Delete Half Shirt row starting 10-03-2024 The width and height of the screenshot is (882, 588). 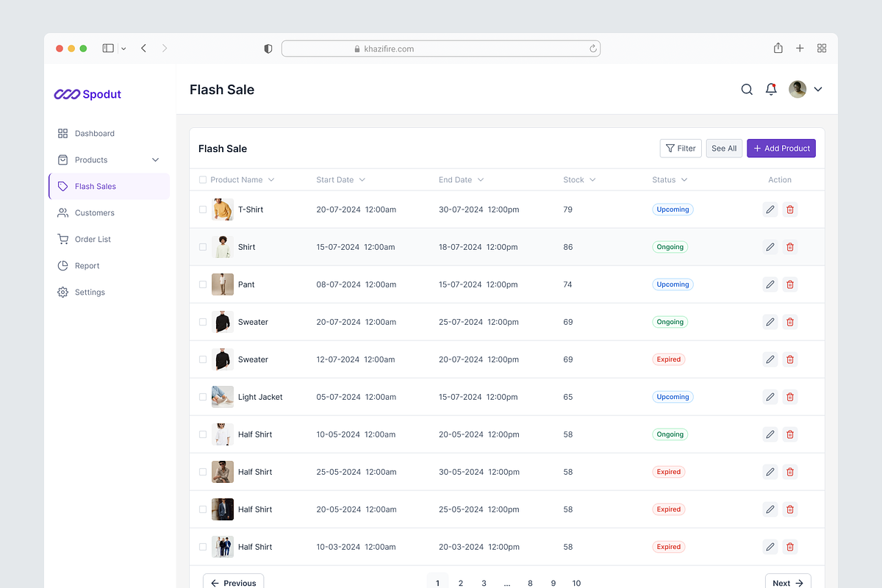790,547
